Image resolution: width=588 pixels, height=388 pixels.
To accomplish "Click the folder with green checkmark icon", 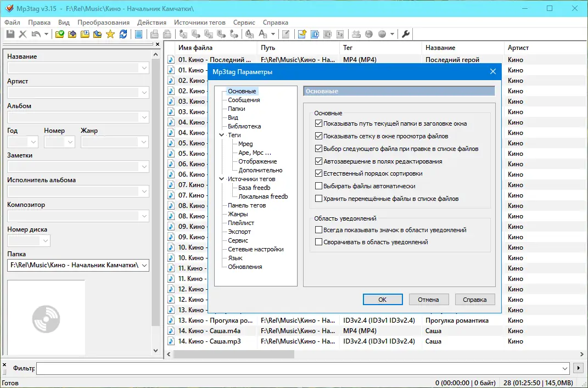I will click(x=60, y=34).
